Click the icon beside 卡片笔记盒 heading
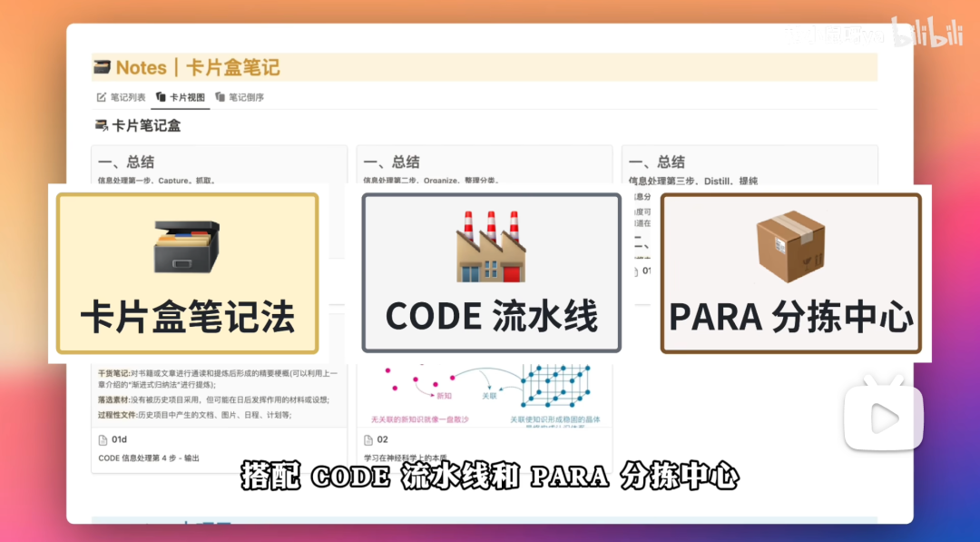This screenshot has width=980, height=542. pos(102,125)
